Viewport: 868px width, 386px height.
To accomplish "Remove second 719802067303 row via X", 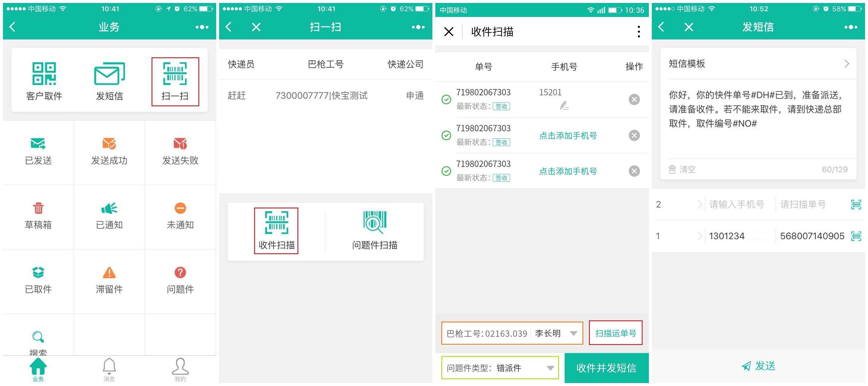I will (x=634, y=135).
